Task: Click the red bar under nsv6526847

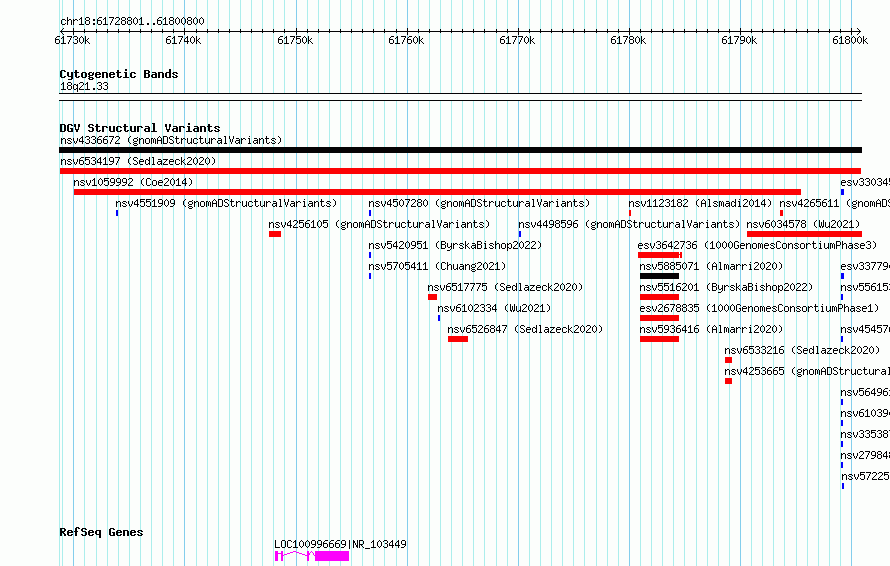Action: [458, 339]
